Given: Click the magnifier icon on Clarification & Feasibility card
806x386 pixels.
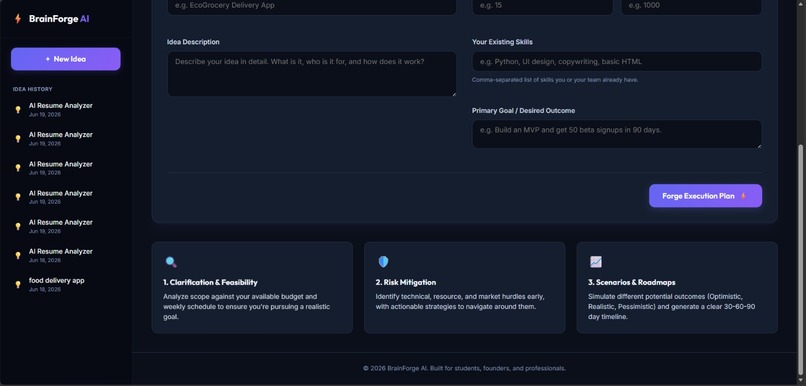Looking at the screenshot, I should pos(171,262).
